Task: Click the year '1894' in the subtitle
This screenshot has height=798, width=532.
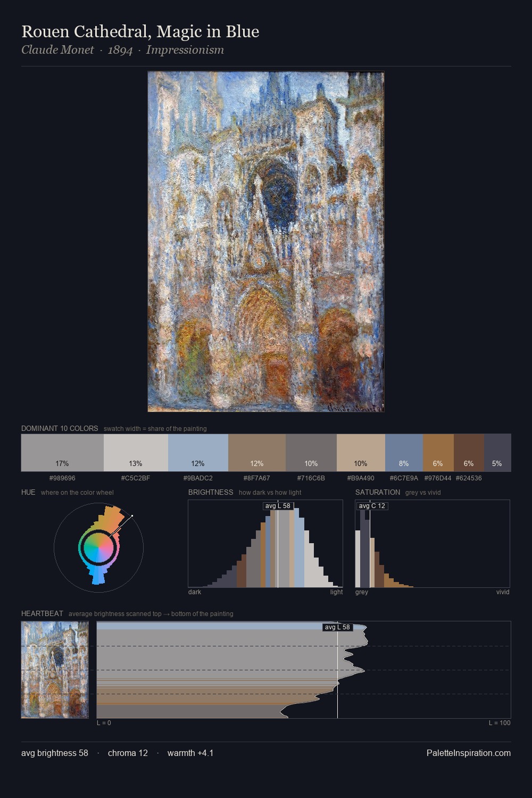Action: 120,50
